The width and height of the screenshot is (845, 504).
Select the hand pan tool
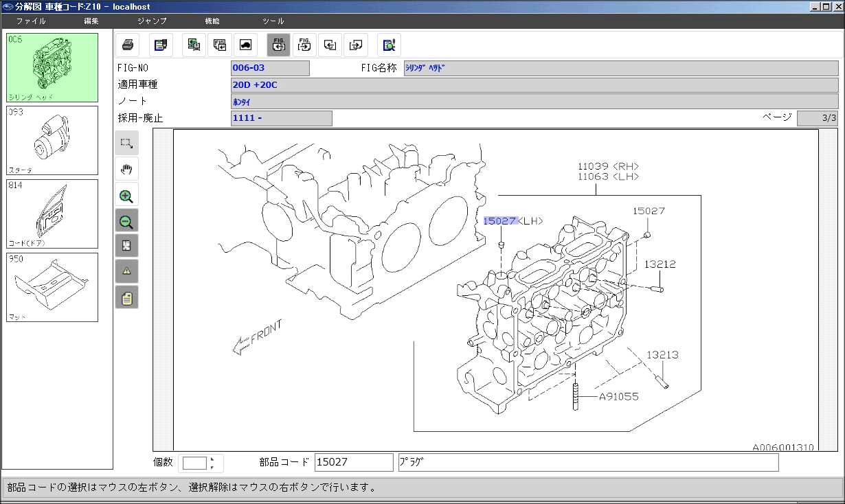126,168
